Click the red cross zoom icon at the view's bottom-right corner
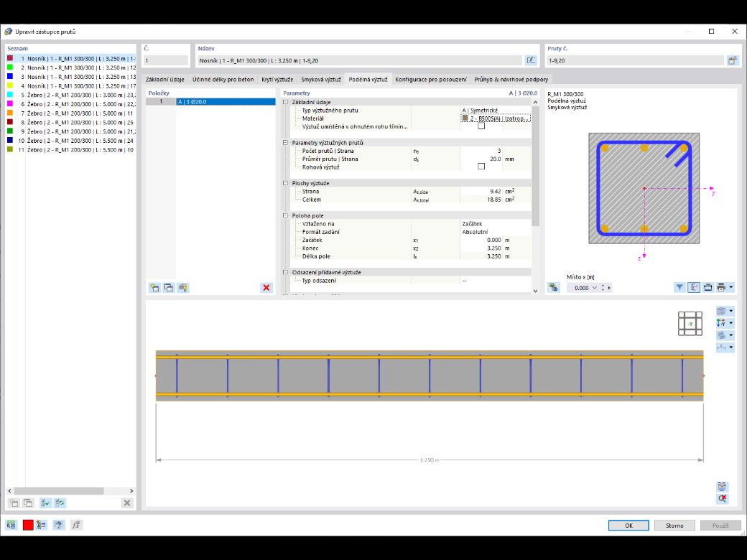The height and width of the screenshot is (560, 747). point(723,498)
